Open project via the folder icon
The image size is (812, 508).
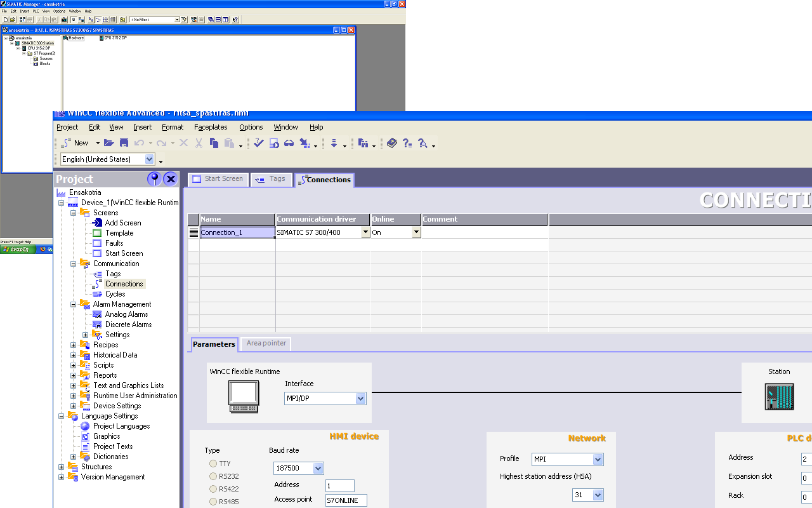[109, 143]
